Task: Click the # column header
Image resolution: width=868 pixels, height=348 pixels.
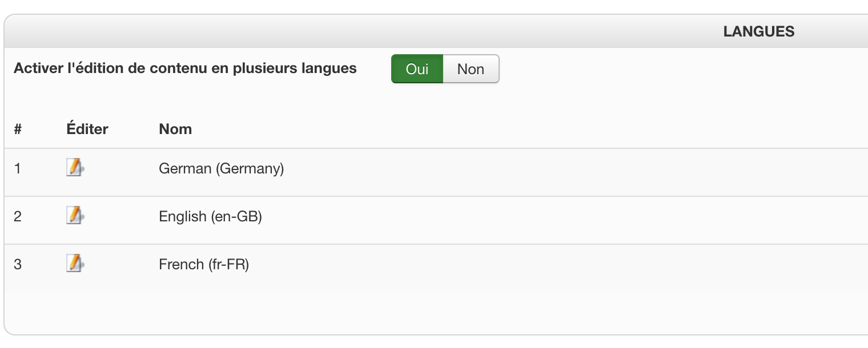Action: click(18, 129)
